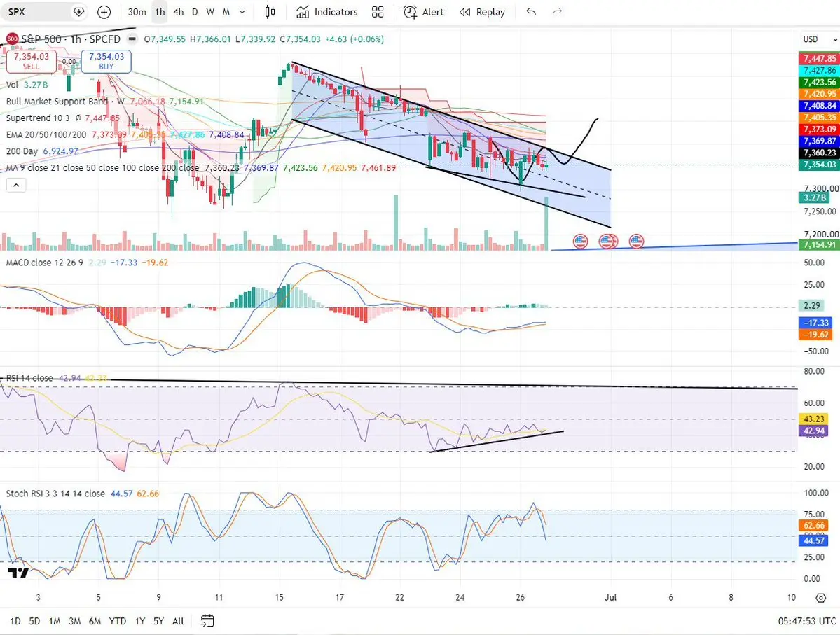Click the Supertrend 10 3 legend
Image resolution: width=840 pixels, height=635 pixels.
click(38, 118)
